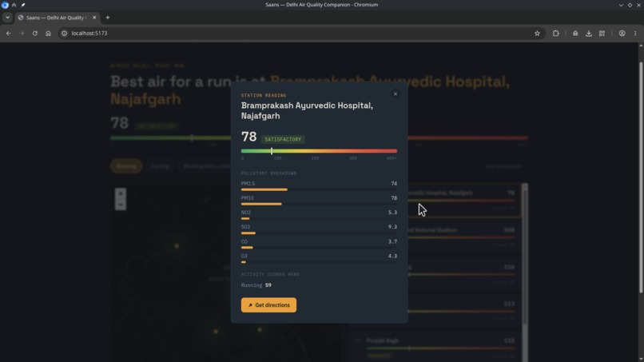Open the Punjabi Bagh station card
The height and width of the screenshot is (362, 644).
(x=435, y=348)
